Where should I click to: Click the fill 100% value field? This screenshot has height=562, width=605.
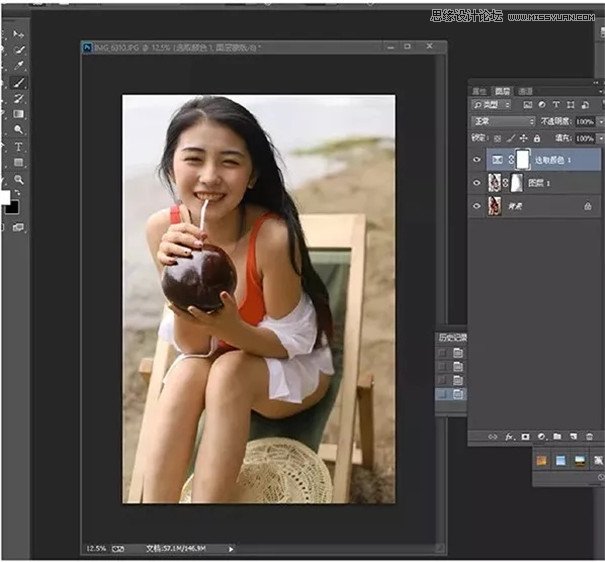pyautogui.click(x=585, y=138)
